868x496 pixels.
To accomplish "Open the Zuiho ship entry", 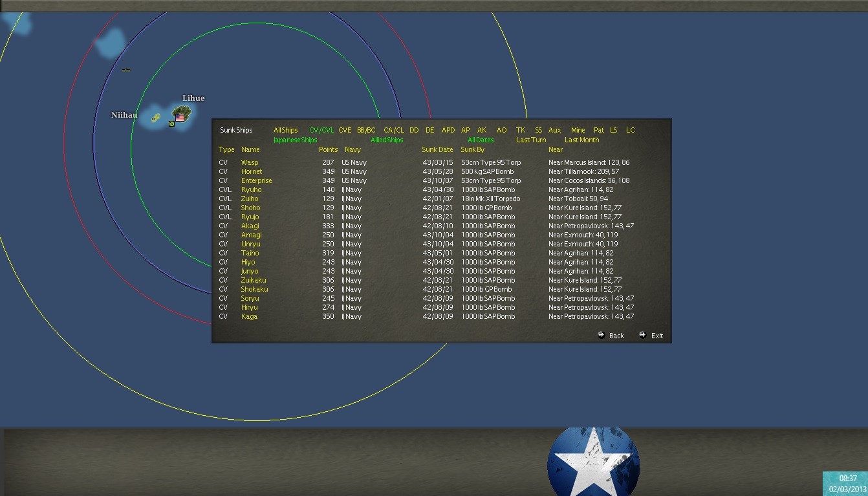I will point(250,199).
